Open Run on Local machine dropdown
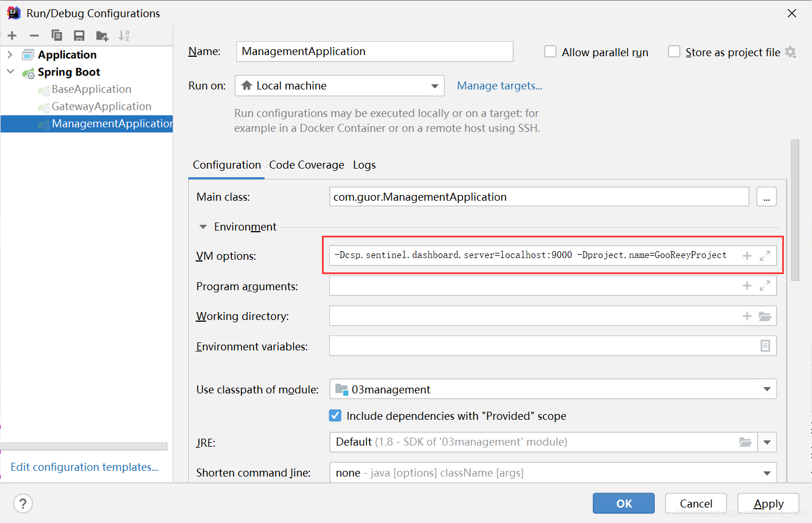 tap(340, 85)
